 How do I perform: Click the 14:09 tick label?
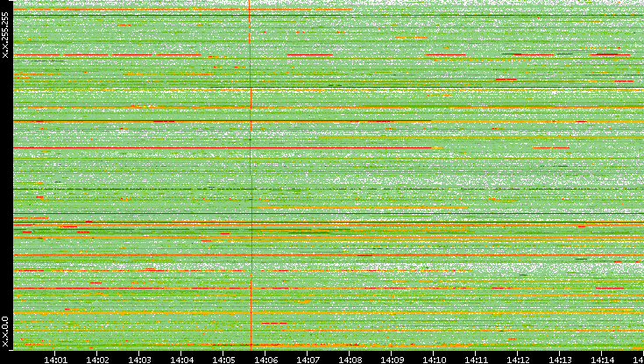[x=392, y=360]
